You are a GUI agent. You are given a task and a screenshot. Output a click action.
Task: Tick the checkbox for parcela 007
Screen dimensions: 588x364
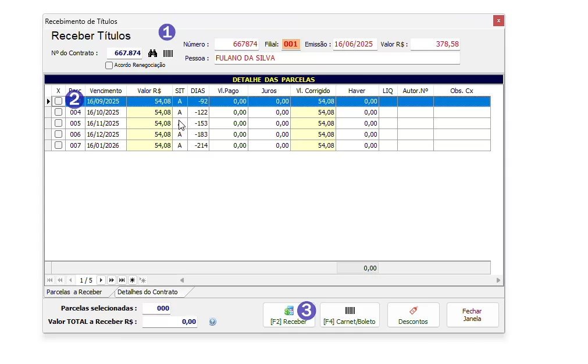(x=58, y=145)
